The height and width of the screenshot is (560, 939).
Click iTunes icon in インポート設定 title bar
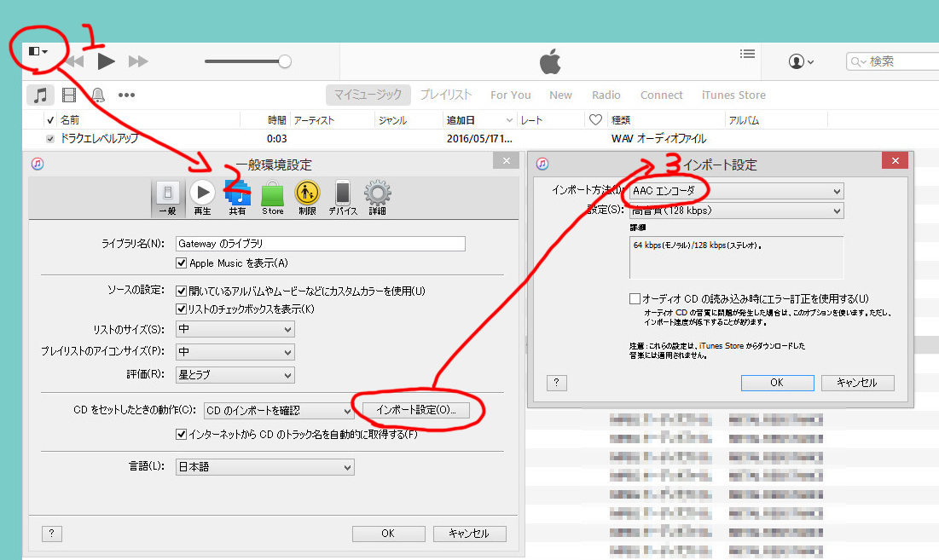pos(542,164)
